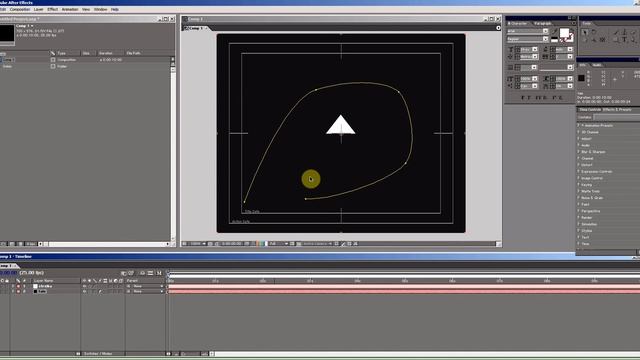Screen dimensions: 640x360
Task: Open the Layer menu
Action: (x=38, y=9)
